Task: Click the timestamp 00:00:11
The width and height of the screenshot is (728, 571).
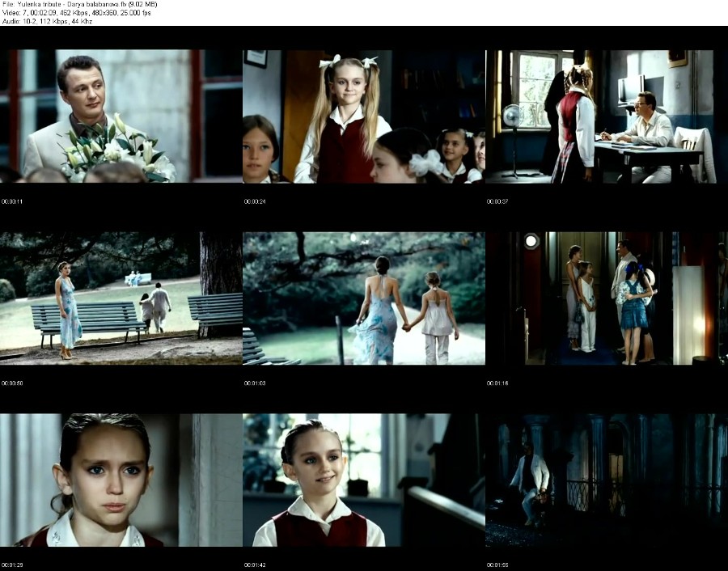Action: point(11,201)
